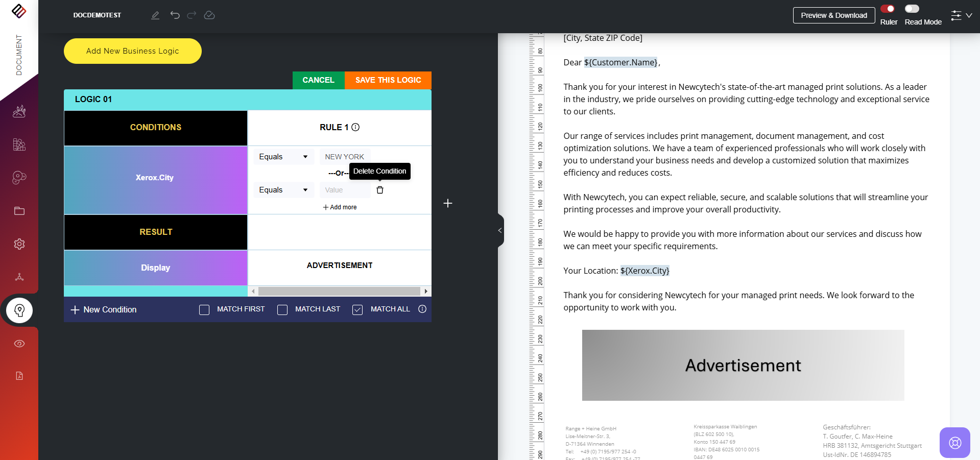This screenshot has height=460, width=980.
Task: Check the MATCH LAST checkbox
Action: point(282,310)
